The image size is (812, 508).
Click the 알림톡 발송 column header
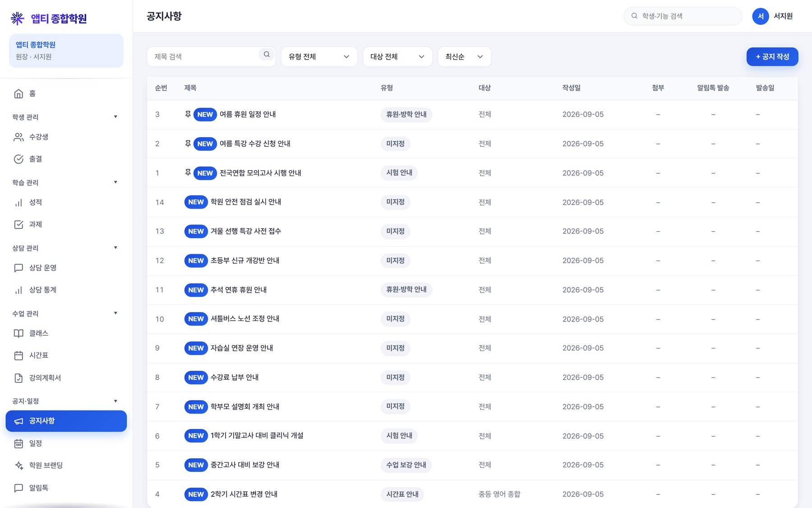click(713, 88)
